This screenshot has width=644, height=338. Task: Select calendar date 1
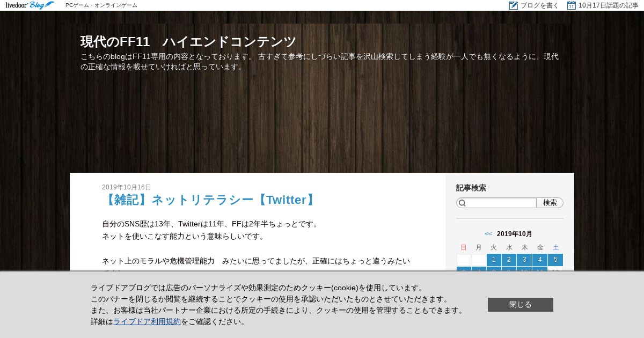point(494,260)
